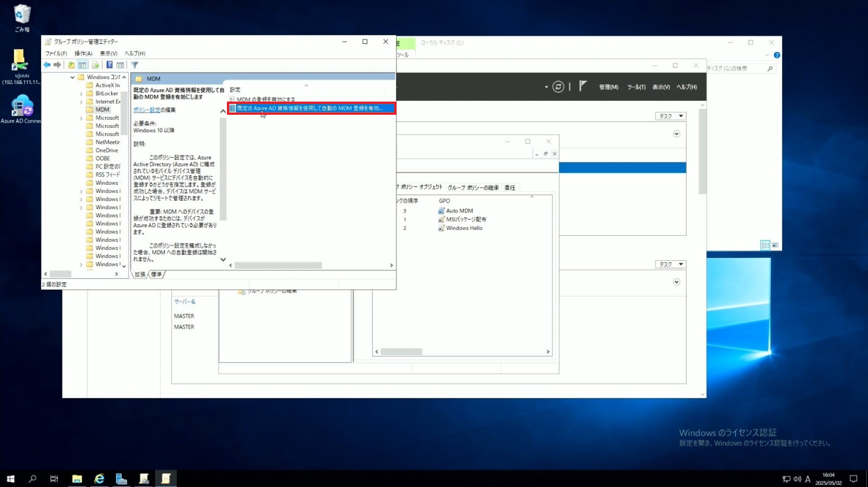Image resolution: width=868 pixels, height=487 pixels.
Task: Go back using the blue back arrow
Action: coord(47,65)
